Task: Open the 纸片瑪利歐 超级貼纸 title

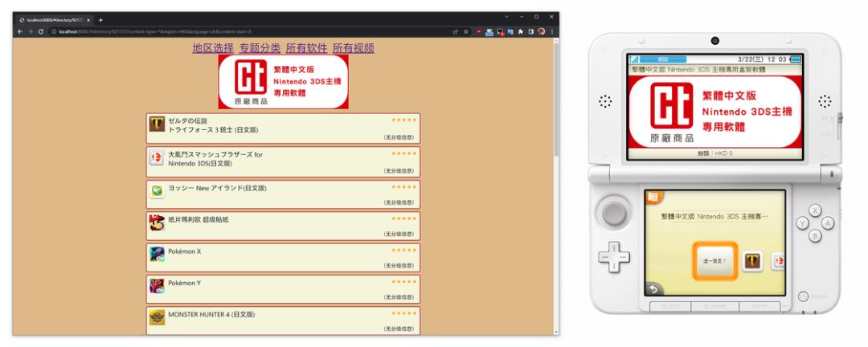Action: [199, 220]
